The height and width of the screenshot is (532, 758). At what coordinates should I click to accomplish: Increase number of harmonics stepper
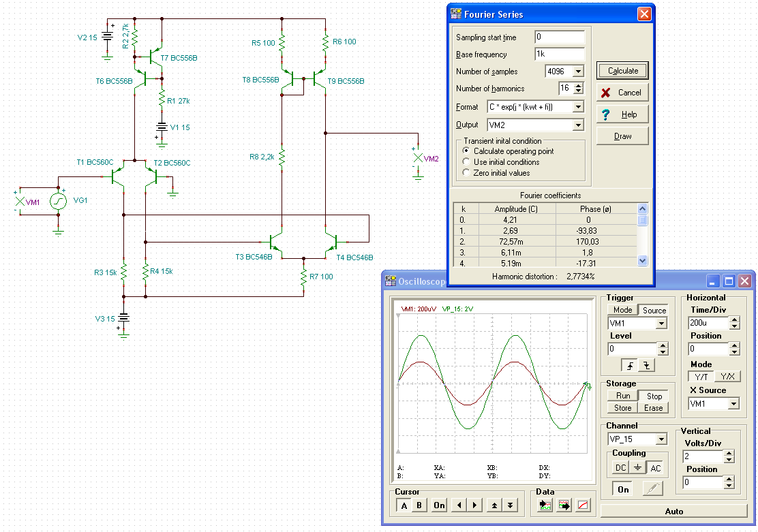pos(578,85)
